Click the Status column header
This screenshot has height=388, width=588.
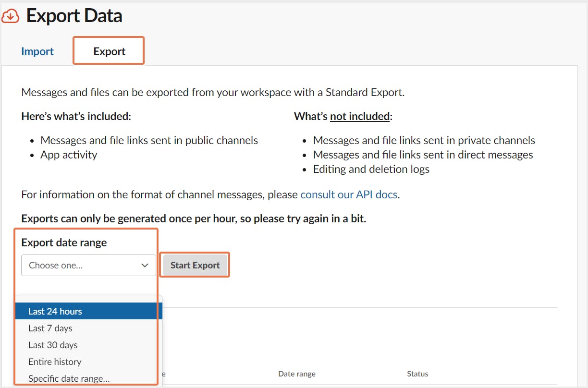417,374
